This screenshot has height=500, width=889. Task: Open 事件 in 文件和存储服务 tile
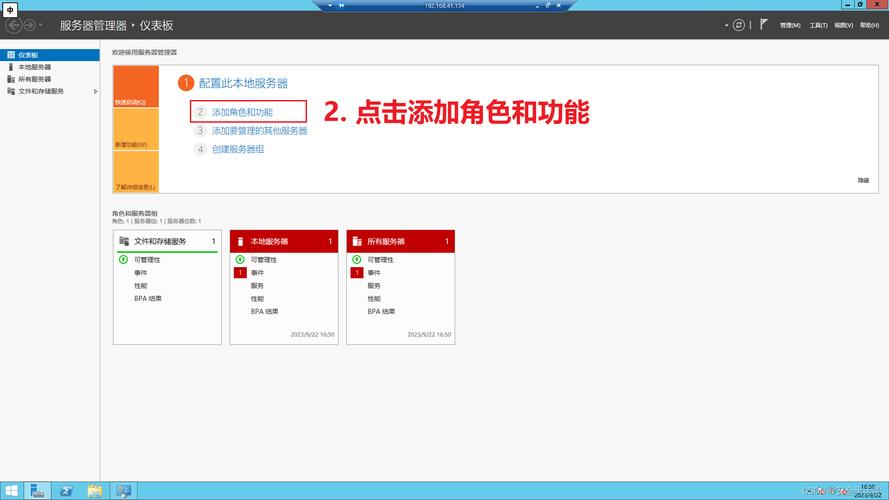pos(141,273)
